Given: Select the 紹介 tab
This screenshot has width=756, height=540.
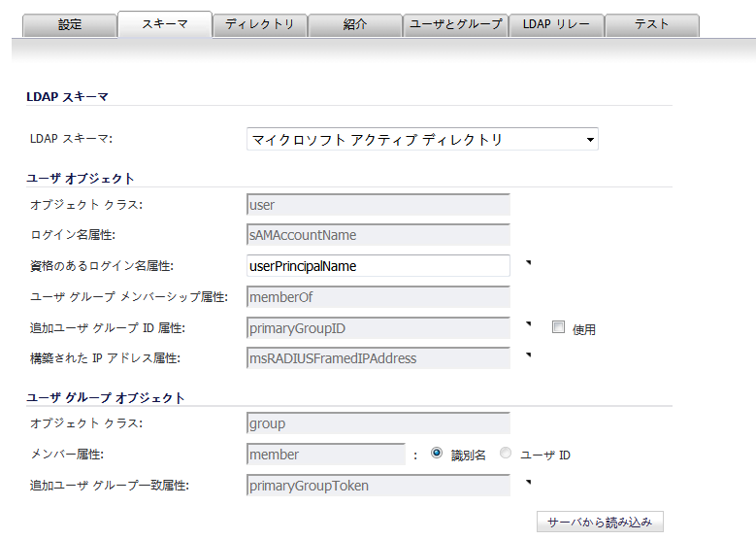Looking at the screenshot, I should 355,25.
